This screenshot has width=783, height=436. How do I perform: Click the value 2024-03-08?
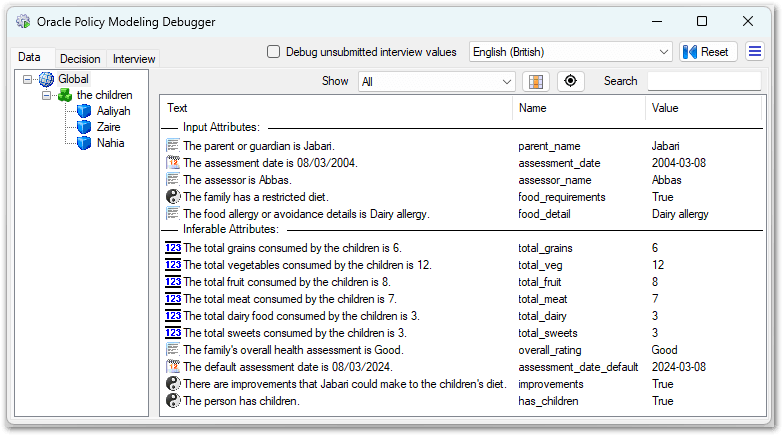679,367
